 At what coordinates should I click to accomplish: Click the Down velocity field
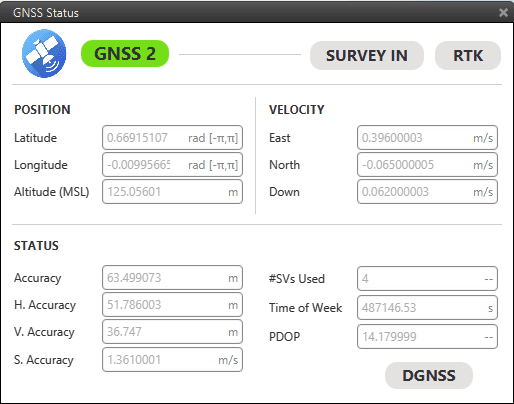point(427,192)
